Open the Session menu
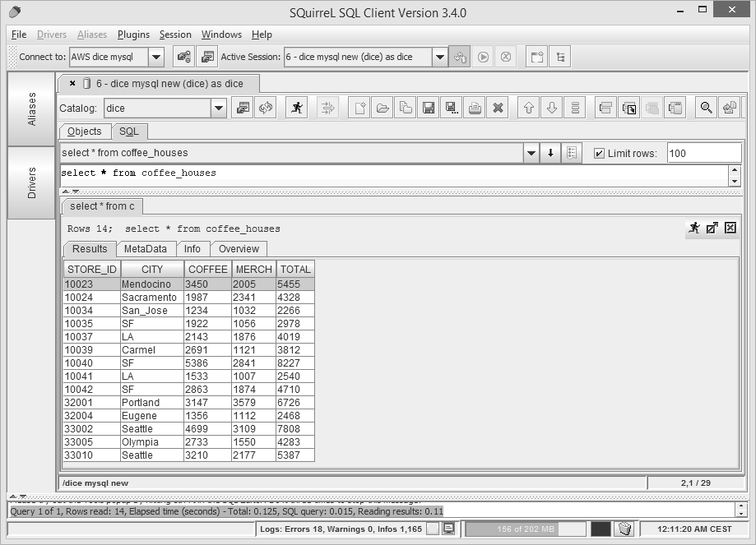Image resolution: width=756 pixels, height=545 pixels. (175, 35)
